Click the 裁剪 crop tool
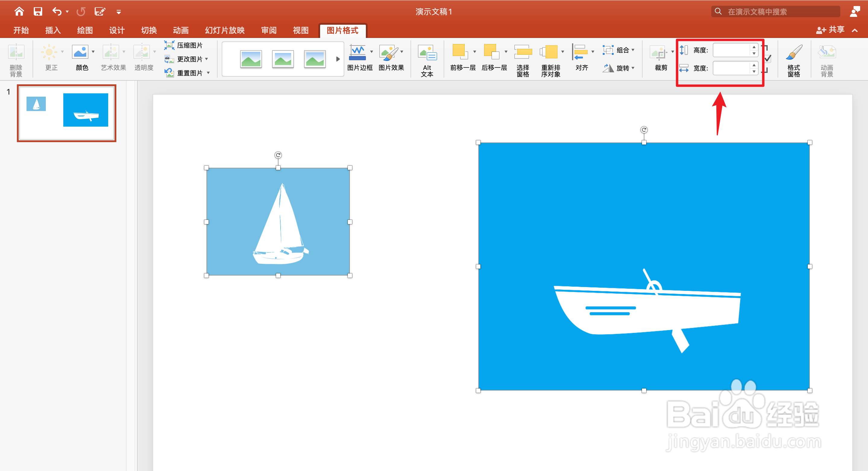This screenshot has width=868, height=471. [x=659, y=53]
